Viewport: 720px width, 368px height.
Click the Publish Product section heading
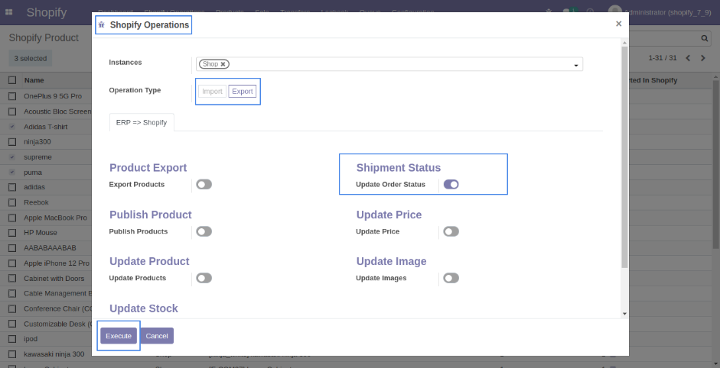pyautogui.click(x=150, y=215)
